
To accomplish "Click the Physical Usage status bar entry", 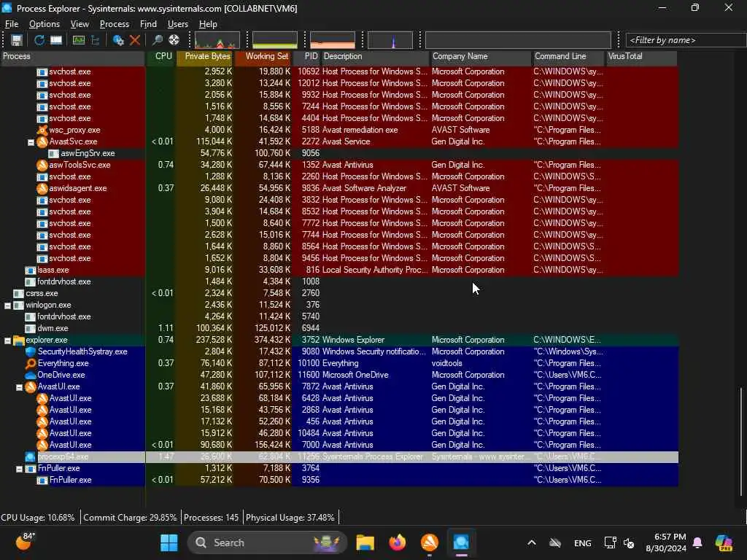I will pyautogui.click(x=290, y=518).
